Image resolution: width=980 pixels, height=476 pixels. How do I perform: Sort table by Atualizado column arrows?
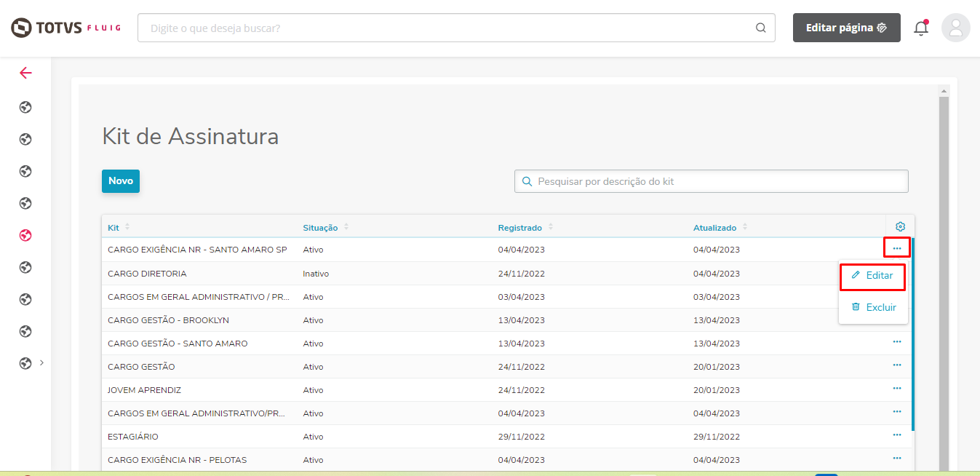pos(745,227)
